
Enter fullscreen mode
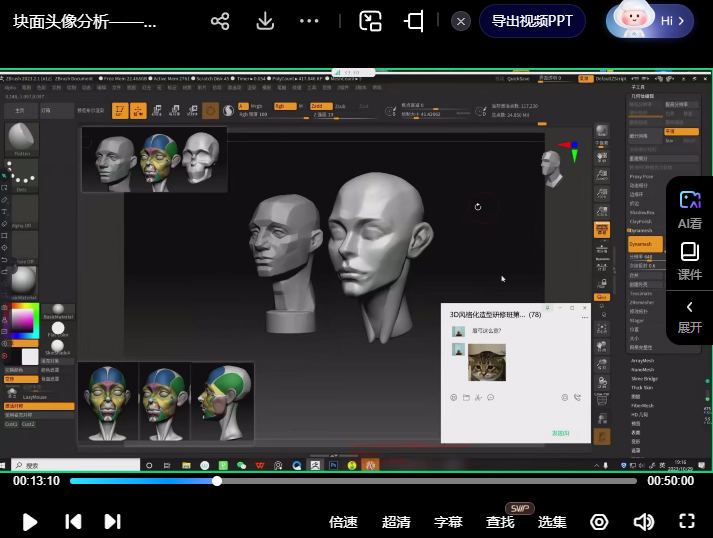coord(687,521)
